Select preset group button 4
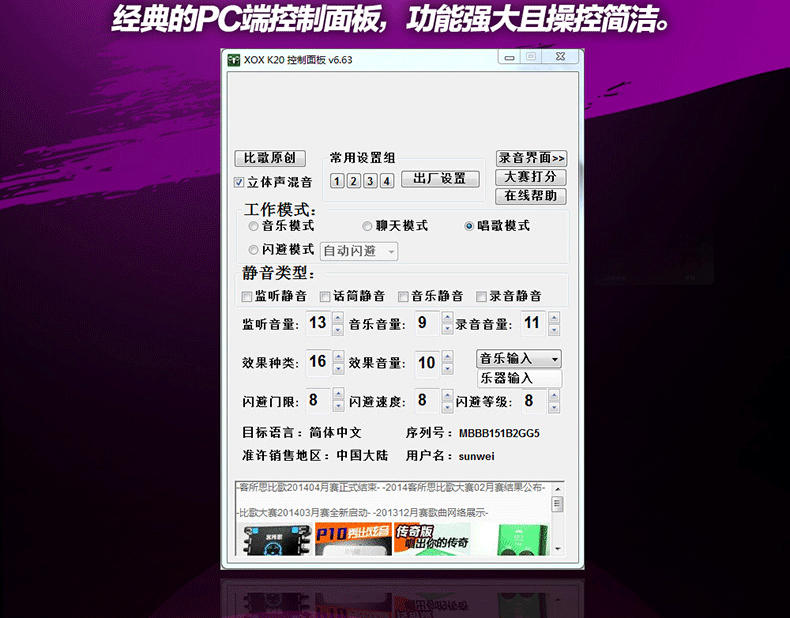Viewport: 790px width, 618px height. tap(386, 181)
